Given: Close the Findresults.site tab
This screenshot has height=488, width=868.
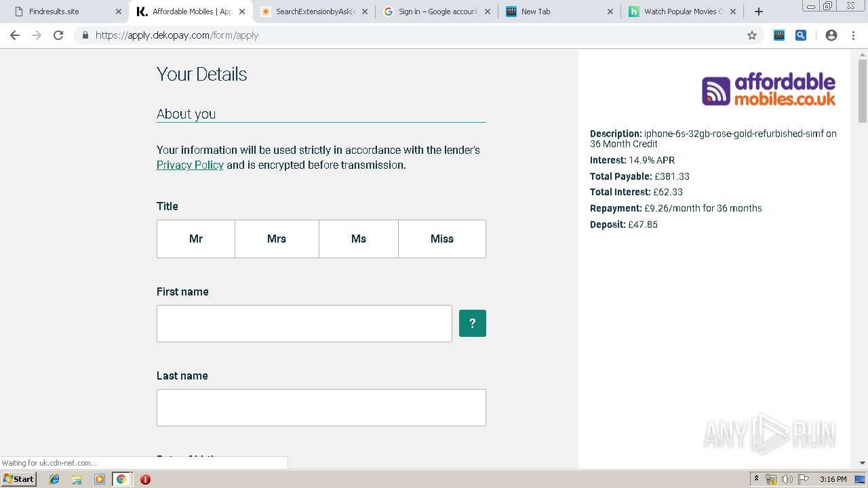Looking at the screenshot, I should (119, 12).
